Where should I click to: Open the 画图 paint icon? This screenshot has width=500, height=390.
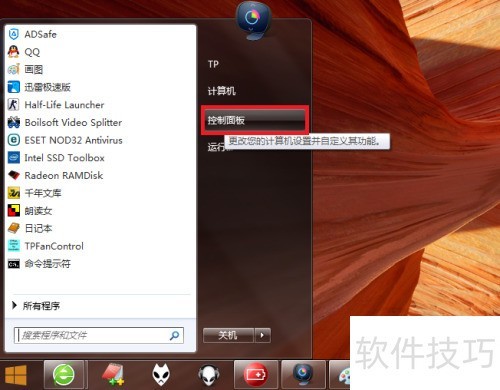pyautogui.click(x=14, y=69)
